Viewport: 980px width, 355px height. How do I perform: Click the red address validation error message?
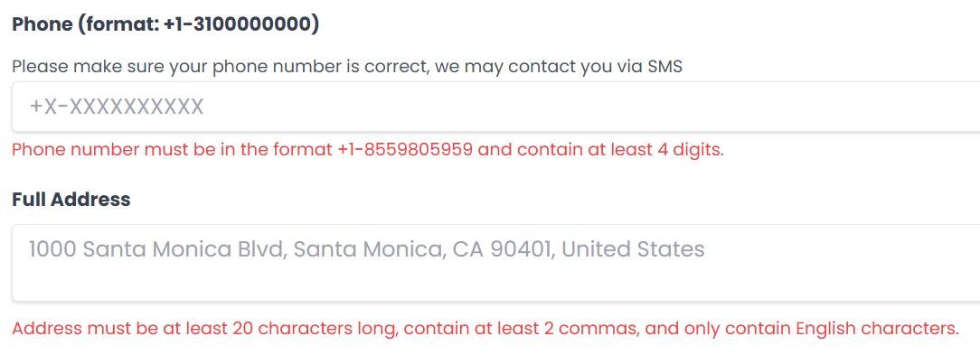(x=485, y=328)
